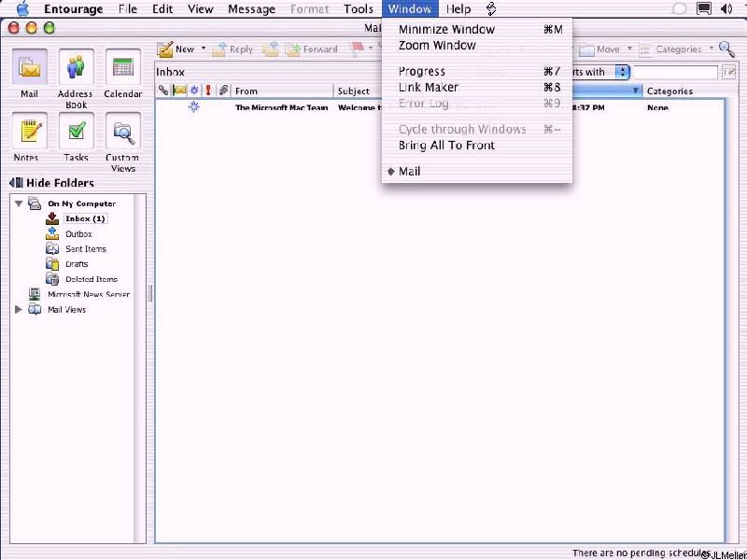Screen dimensions: 747x560
Task: Select Sent Items folder
Action: point(86,248)
